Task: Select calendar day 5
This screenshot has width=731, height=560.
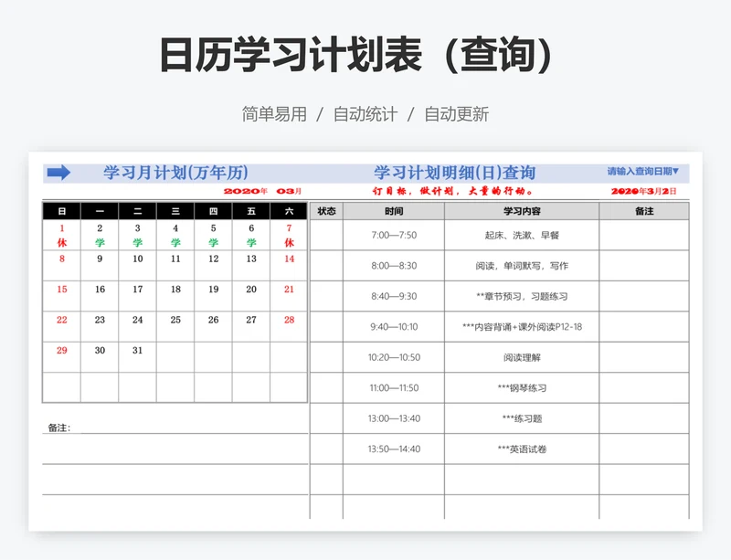Action: coord(213,235)
